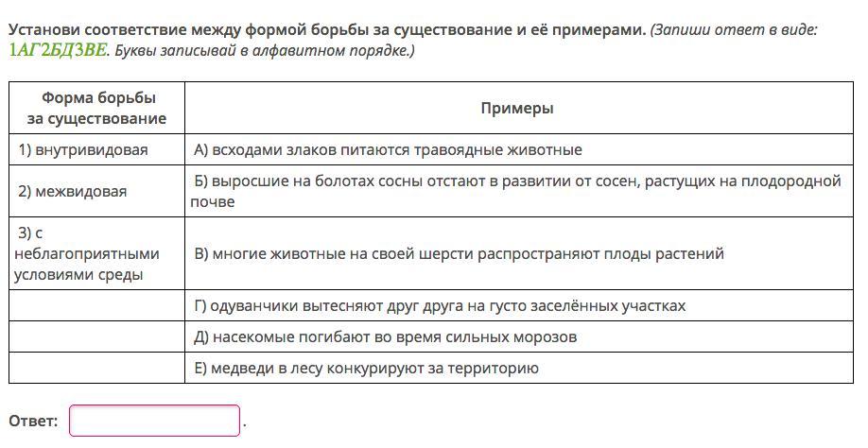Select example А about травоядные животные

388,149
